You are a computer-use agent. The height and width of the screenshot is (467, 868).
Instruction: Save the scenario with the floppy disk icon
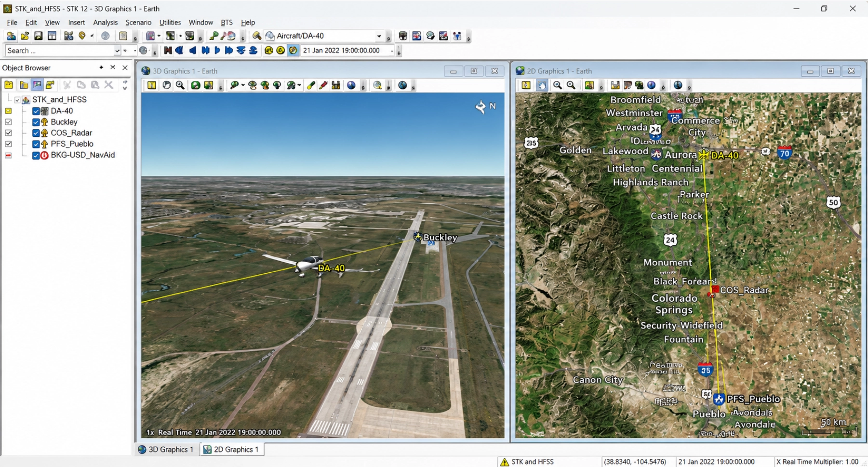click(x=38, y=36)
